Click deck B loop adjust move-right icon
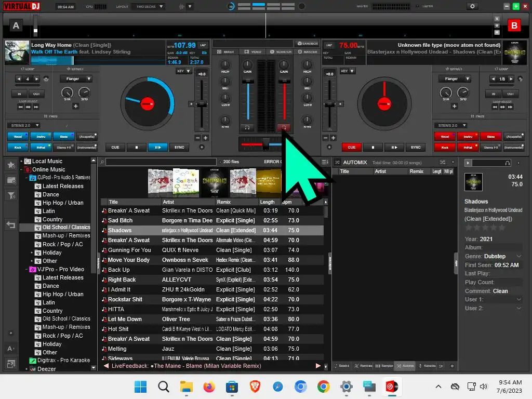Image resolution: width=532 pixels, height=399 pixels. coord(510,107)
